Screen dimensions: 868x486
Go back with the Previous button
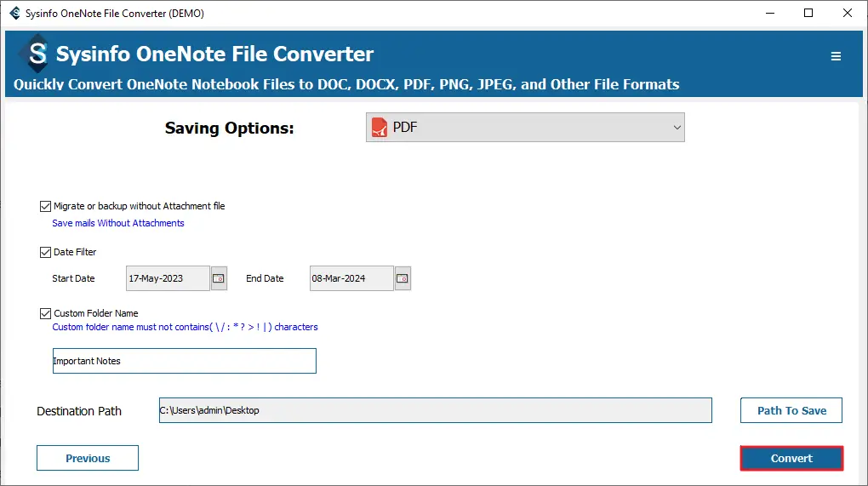(88, 458)
